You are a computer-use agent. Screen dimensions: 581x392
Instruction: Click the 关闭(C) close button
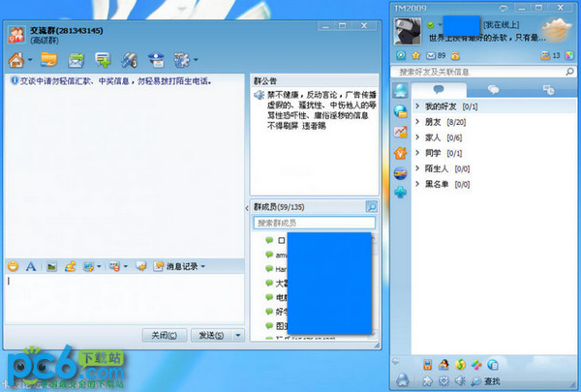pyautogui.click(x=165, y=335)
